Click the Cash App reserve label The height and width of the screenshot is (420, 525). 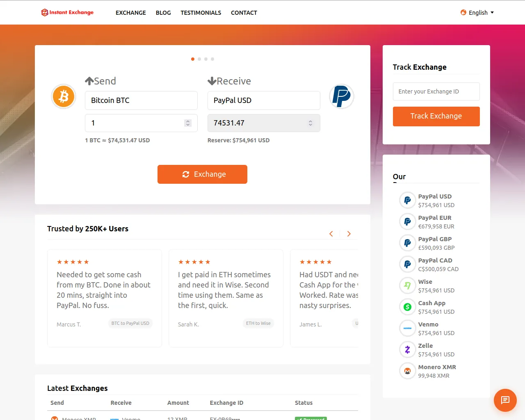click(432, 303)
